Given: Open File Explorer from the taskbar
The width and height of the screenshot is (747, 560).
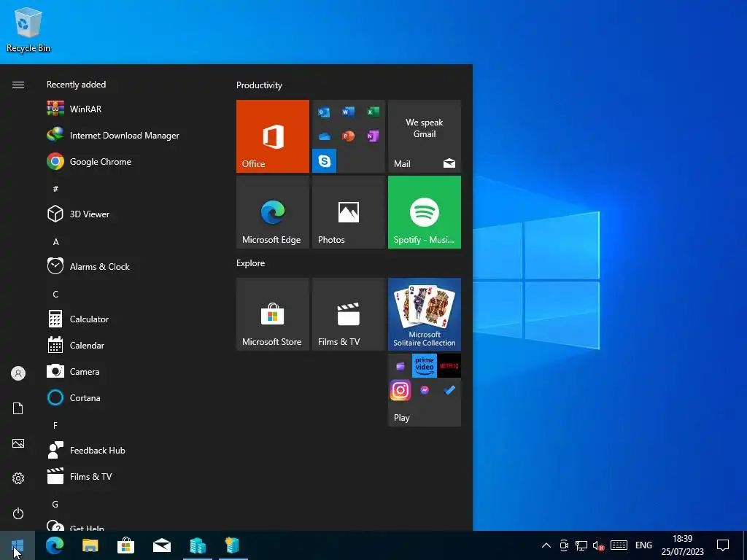Looking at the screenshot, I should coord(90,545).
